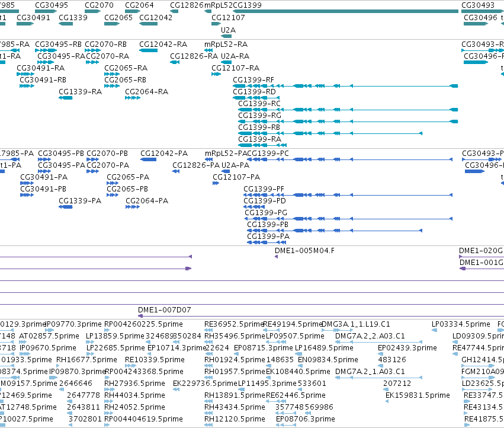Click EST label DMG3A.1_1.L19.C1
504x428 pixels.
click(355, 324)
